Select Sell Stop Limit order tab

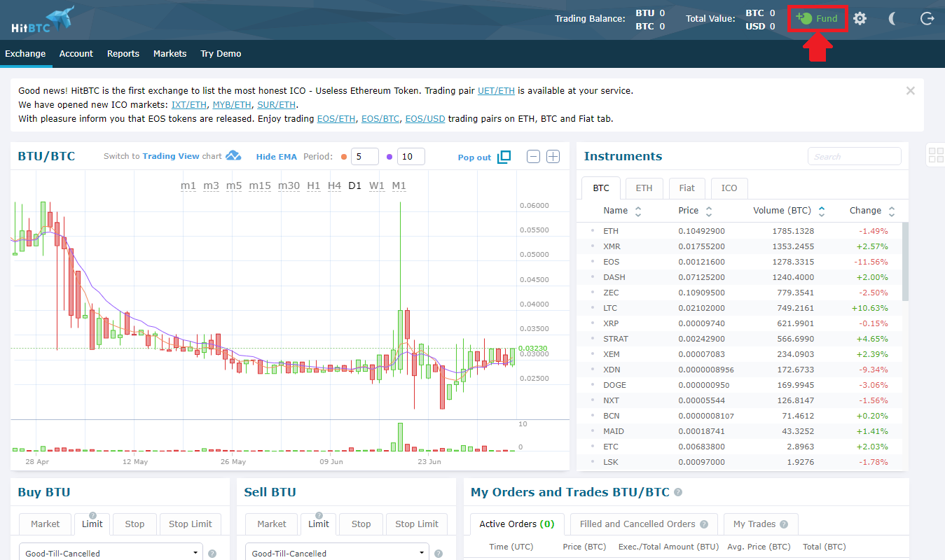(417, 524)
